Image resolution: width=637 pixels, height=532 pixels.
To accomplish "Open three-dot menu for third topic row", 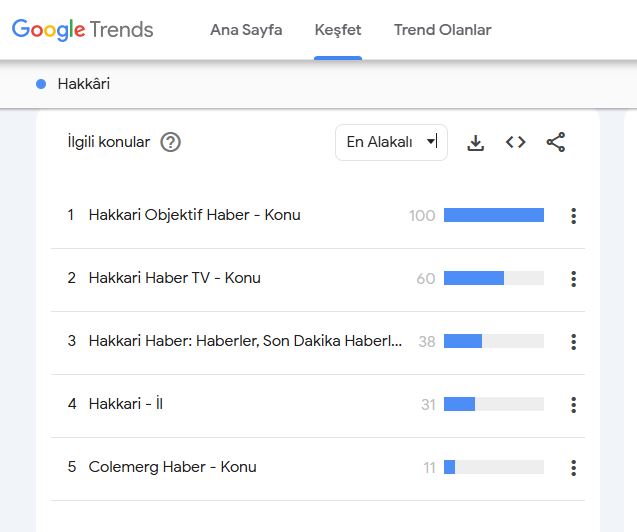I will [x=573, y=342].
